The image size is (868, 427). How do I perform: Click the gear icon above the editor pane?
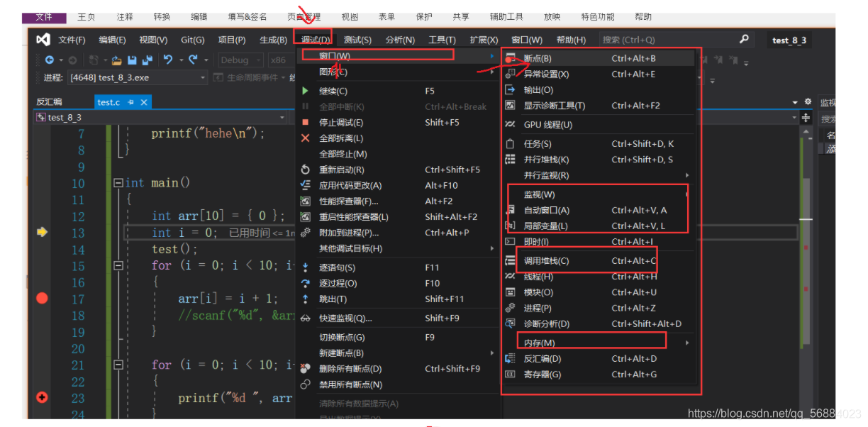point(807,101)
